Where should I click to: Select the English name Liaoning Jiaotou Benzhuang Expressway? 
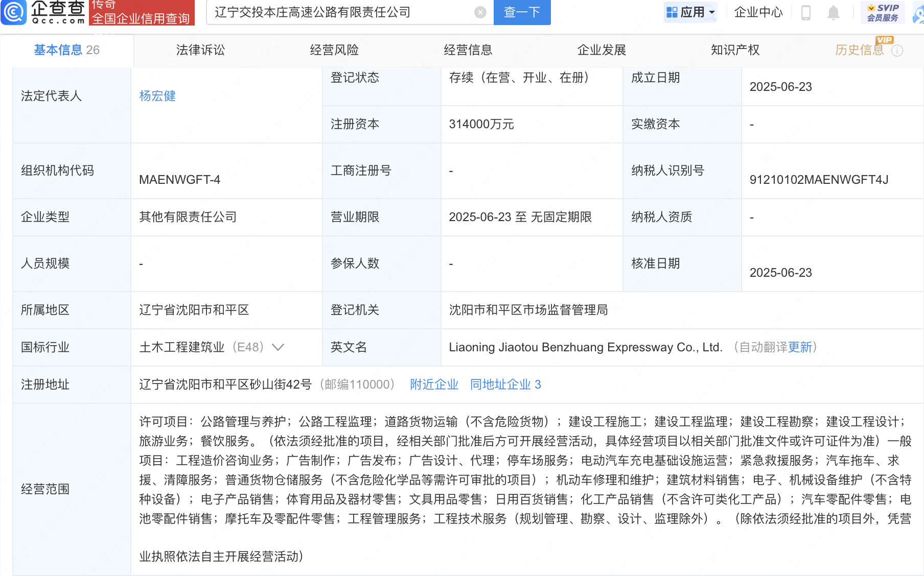[x=586, y=347]
